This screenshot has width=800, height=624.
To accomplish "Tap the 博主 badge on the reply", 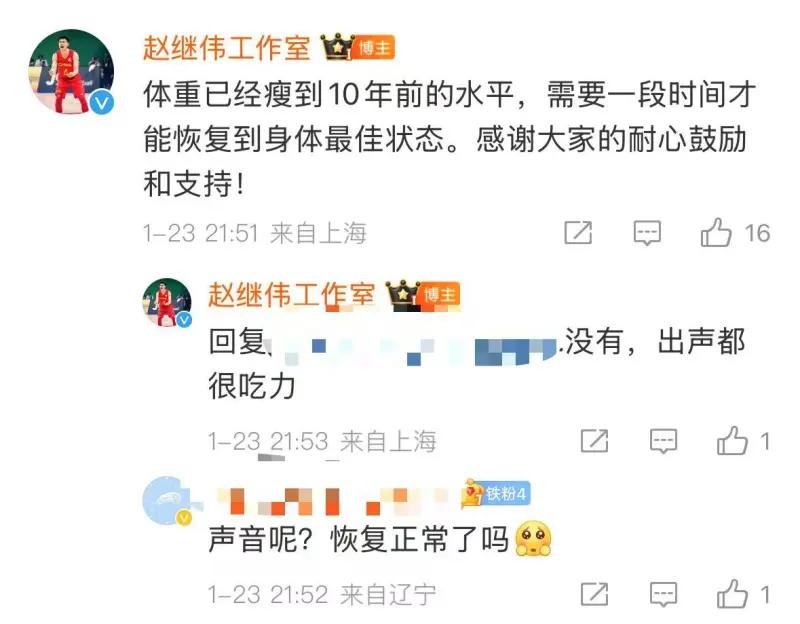I will 440,295.
